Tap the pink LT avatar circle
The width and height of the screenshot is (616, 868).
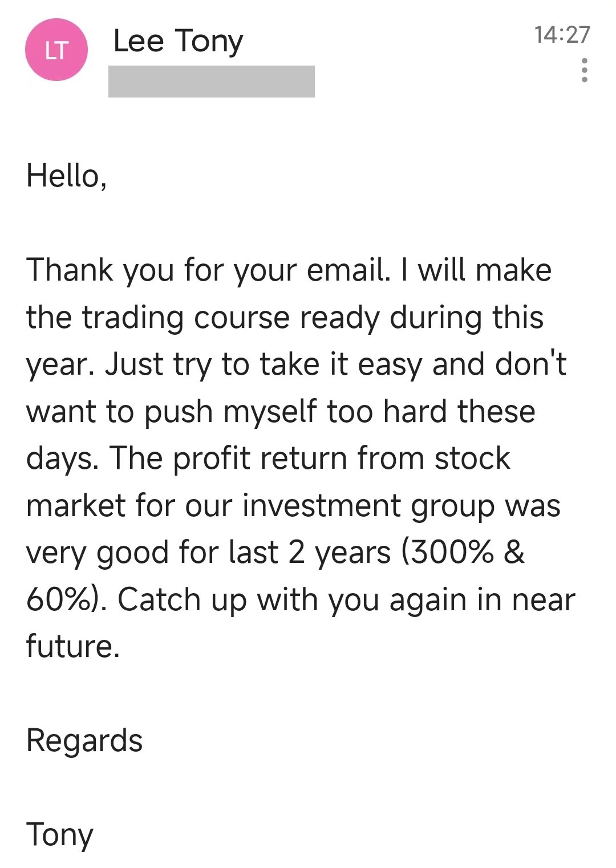[56, 50]
